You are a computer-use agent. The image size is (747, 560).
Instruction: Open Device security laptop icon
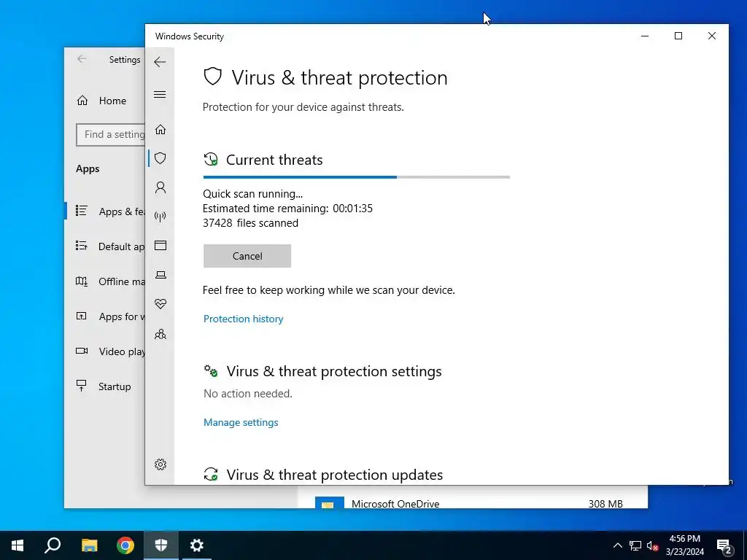(160, 275)
